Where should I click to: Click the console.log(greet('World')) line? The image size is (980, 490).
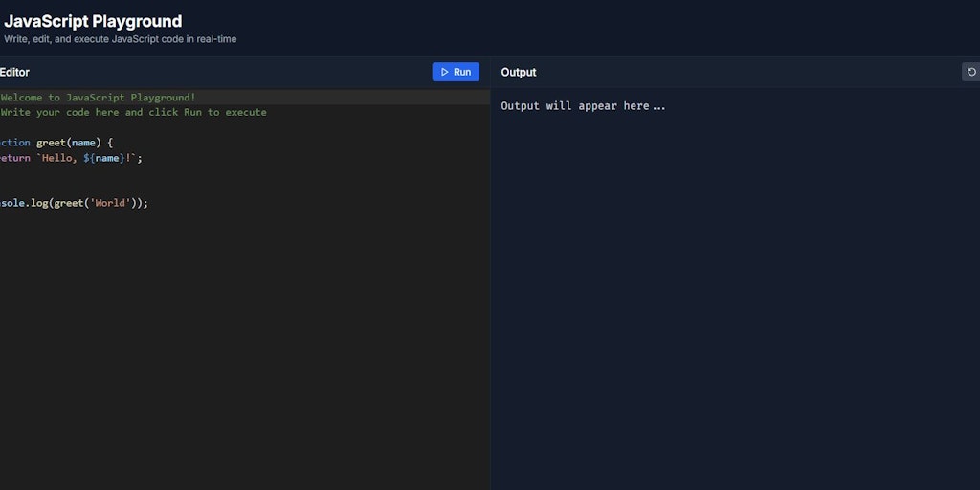tap(74, 203)
